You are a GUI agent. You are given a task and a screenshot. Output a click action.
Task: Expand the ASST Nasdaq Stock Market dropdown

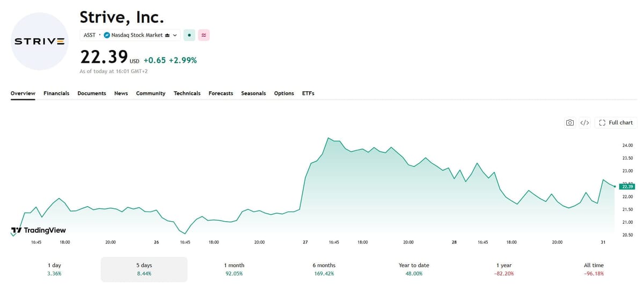pos(130,35)
